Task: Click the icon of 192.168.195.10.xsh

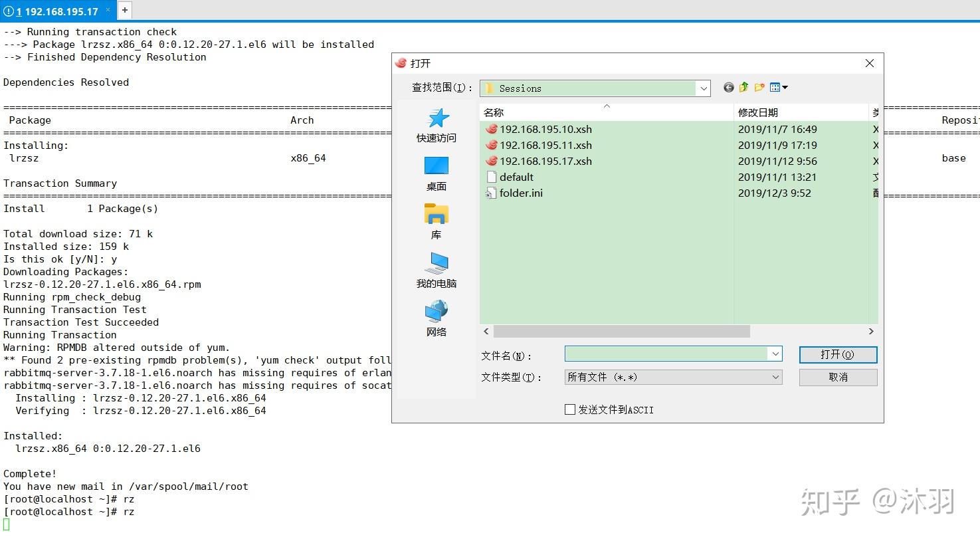Action: coord(492,129)
